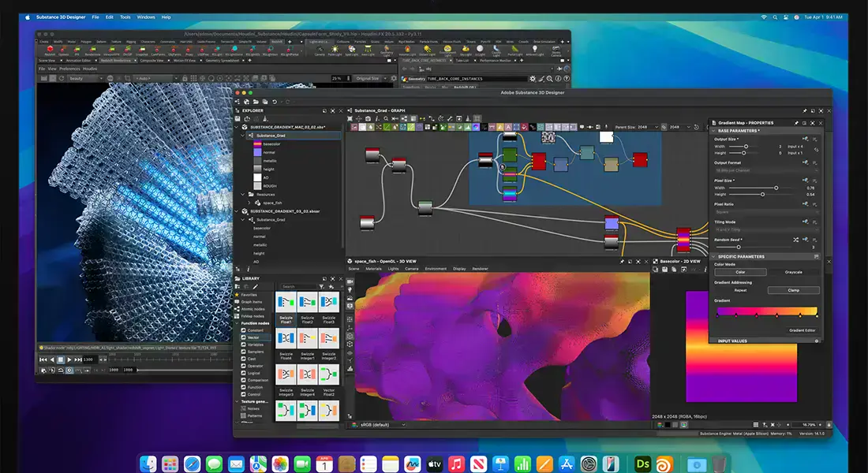Click the camera snapshot icon in graph toolbar

[x=369, y=119]
